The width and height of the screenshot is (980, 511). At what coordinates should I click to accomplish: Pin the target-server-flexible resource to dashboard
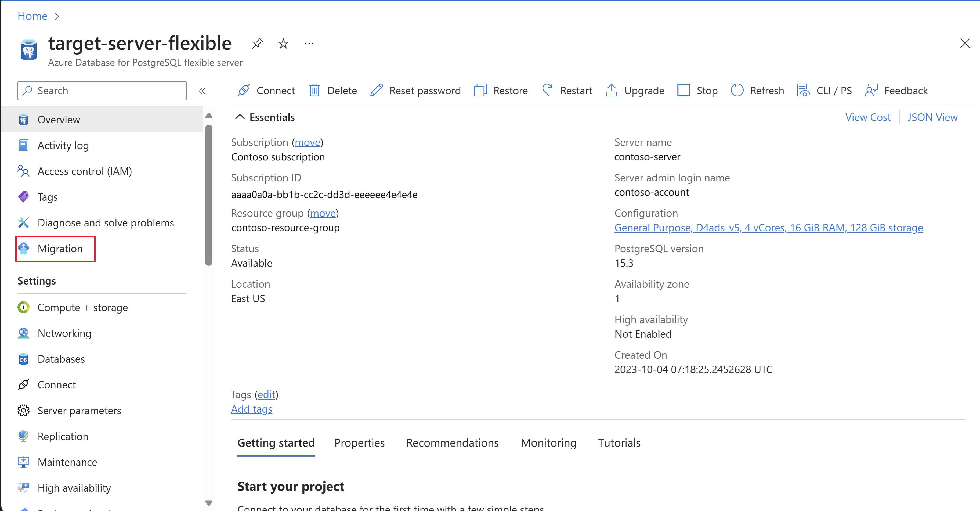(258, 43)
